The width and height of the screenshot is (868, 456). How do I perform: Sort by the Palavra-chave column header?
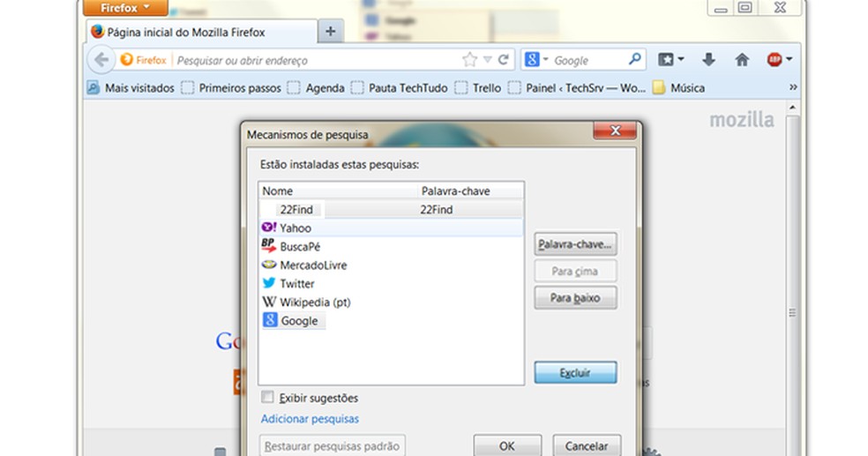[470, 191]
